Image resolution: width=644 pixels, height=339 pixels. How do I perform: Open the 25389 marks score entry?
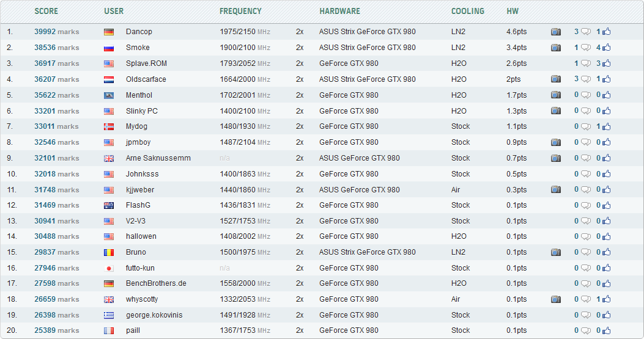[x=56, y=331]
